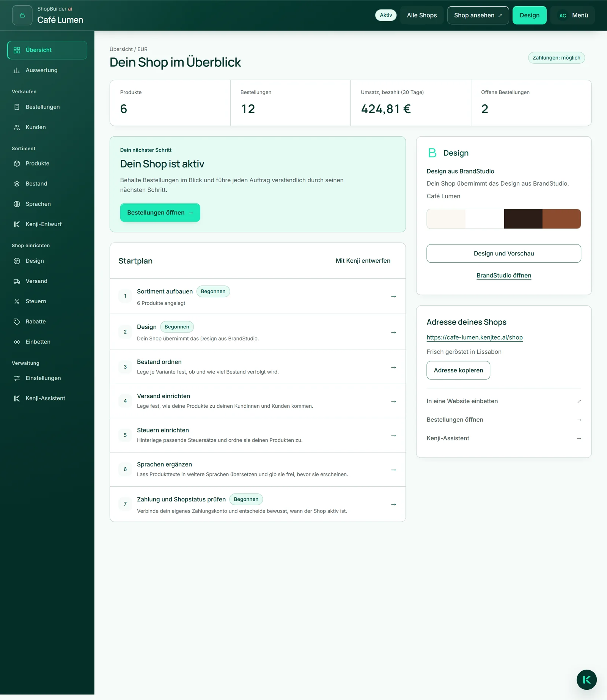
Task: Open the Sortiment aufbauen step arrow
Action: point(393,296)
